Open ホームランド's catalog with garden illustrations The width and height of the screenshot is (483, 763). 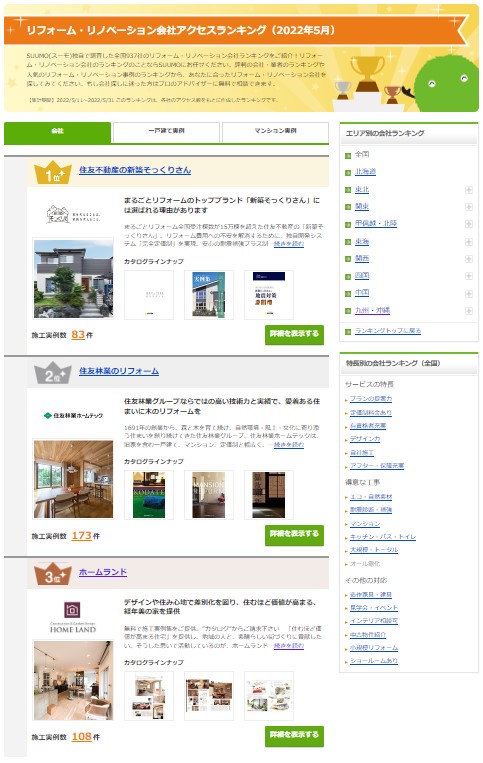[269, 696]
